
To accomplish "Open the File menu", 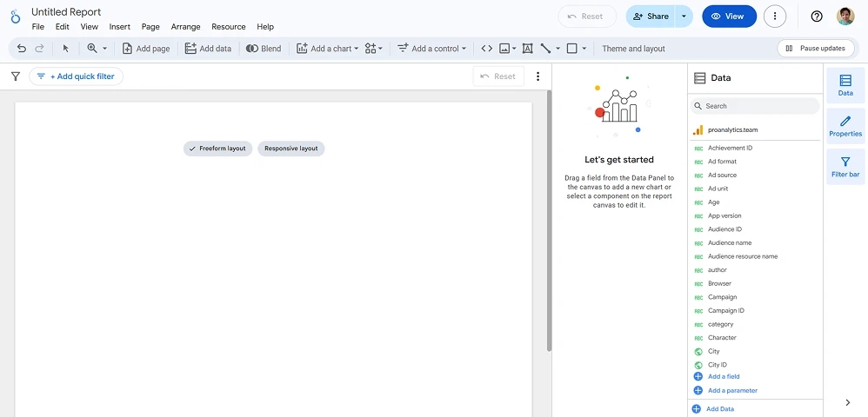I will click(37, 27).
